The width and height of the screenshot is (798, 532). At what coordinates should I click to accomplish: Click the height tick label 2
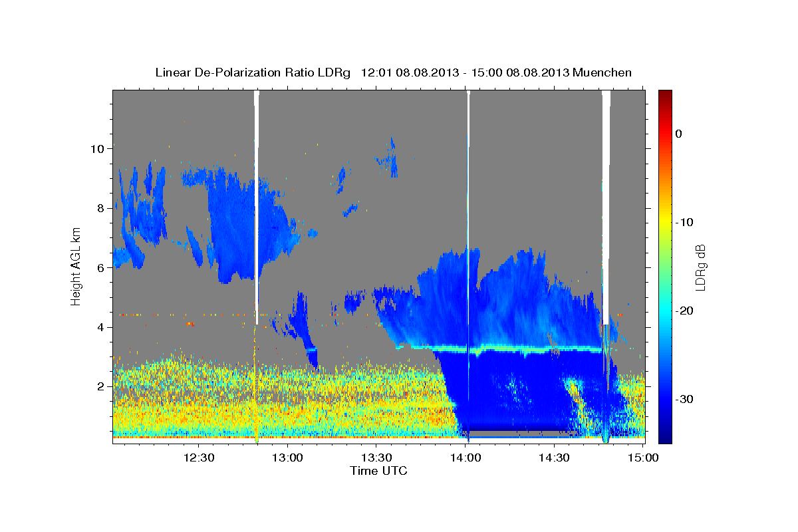pos(100,386)
